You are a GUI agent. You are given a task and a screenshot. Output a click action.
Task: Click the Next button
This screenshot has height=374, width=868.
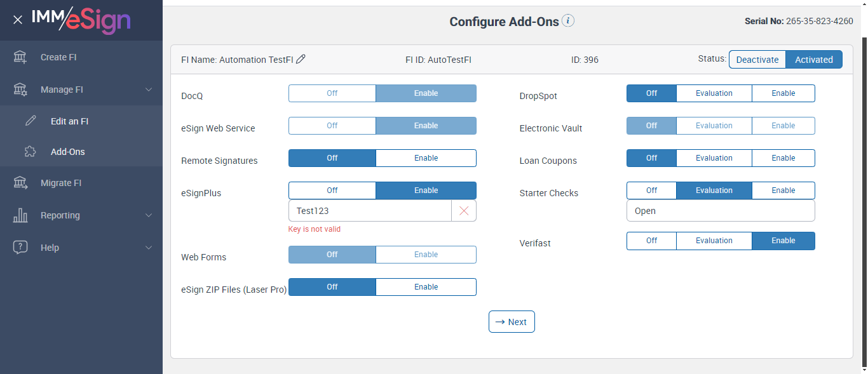pos(512,322)
